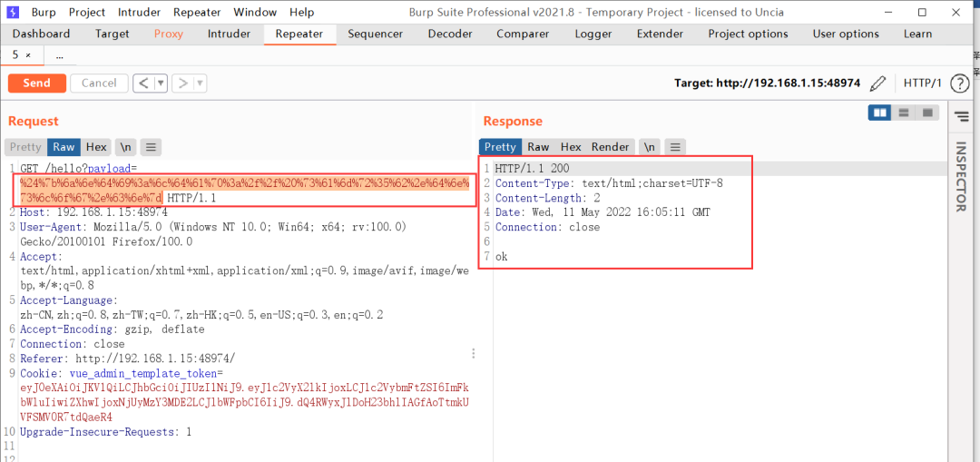
Task: Switch to Comparer tab
Action: coord(523,34)
